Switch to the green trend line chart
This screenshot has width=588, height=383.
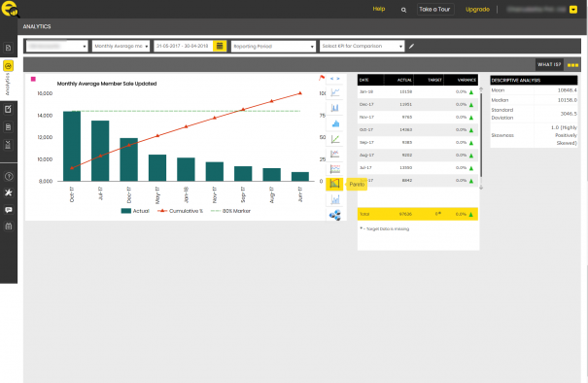point(335,139)
